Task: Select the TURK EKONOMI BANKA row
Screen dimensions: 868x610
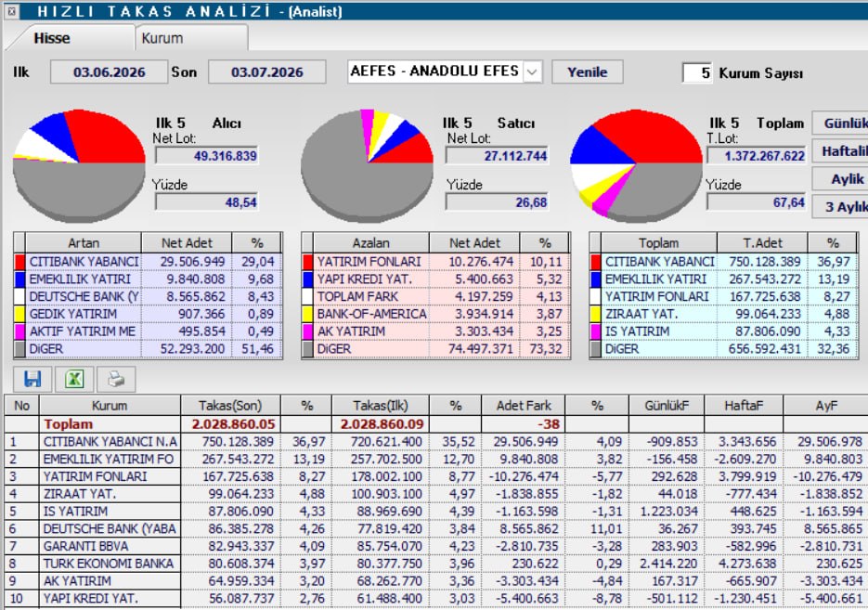Action: [x=436, y=564]
